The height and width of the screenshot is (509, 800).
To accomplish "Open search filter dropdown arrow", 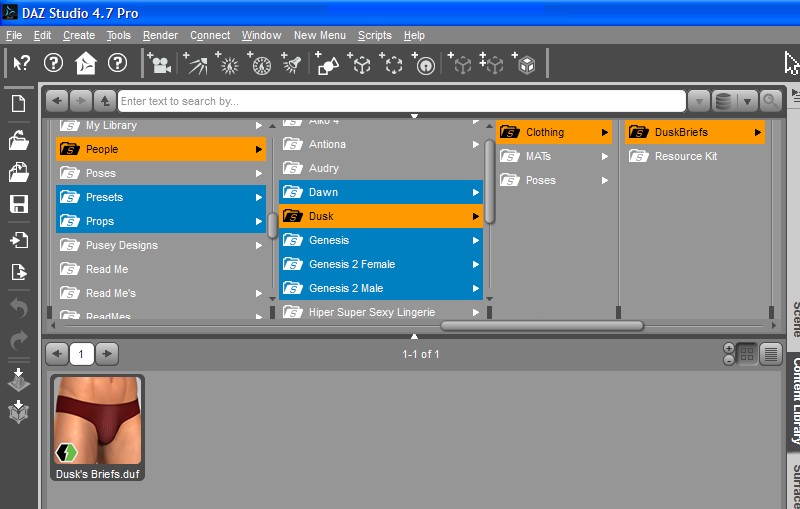I will point(698,101).
